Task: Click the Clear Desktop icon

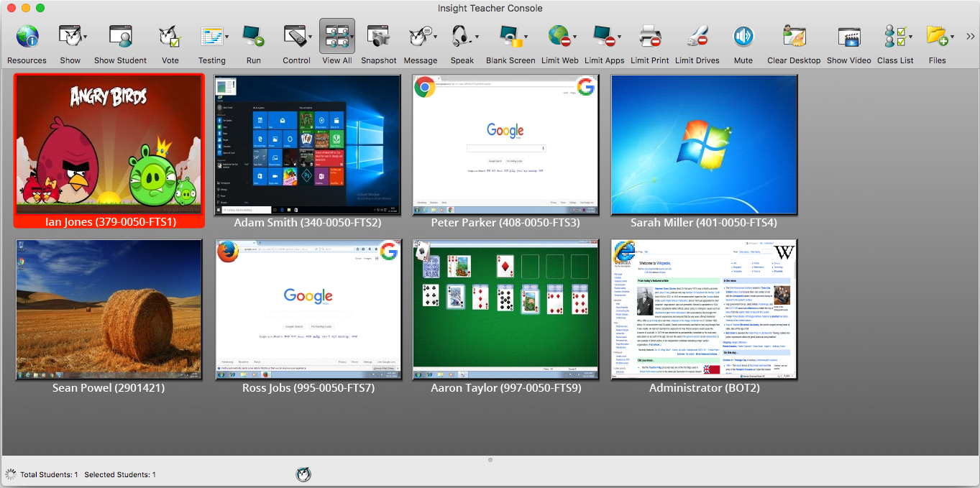Action: point(794,36)
